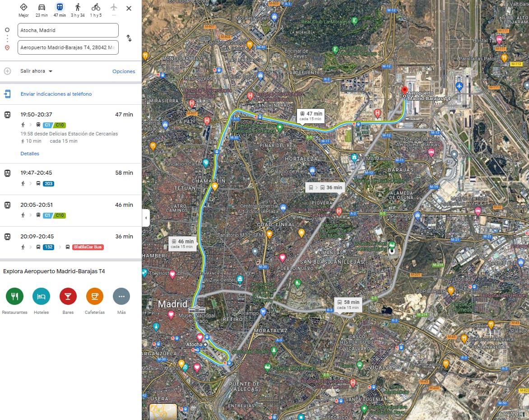The width and height of the screenshot is (529, 420).
Task: Click the Terminal T2 Salidas marker
Action: (455, 155)
